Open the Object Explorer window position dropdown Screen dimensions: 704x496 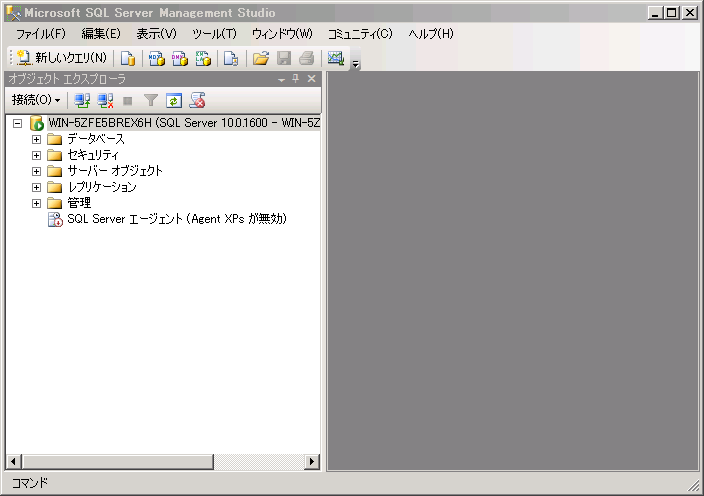(x=282, y=79)
